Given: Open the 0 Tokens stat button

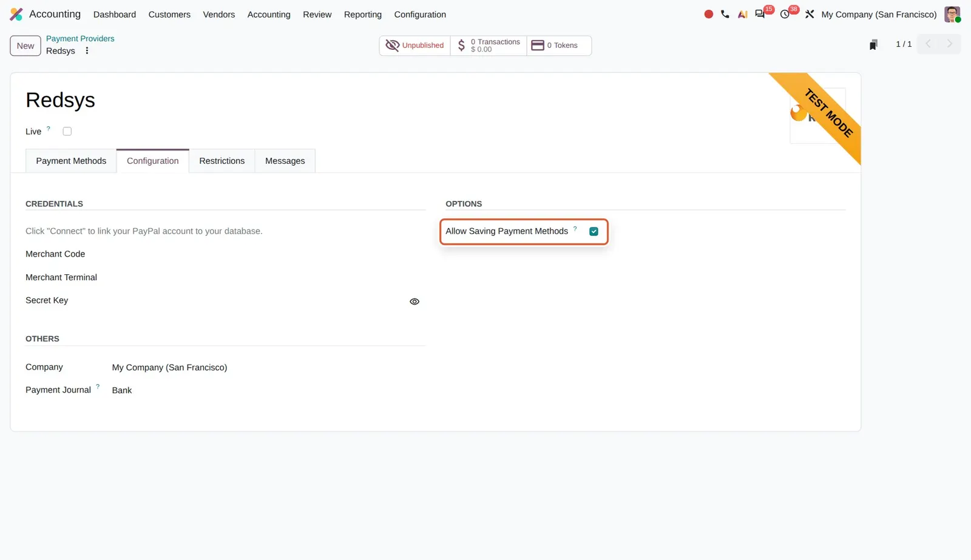Looking at the screenshot, I should (x=559, y=46).
